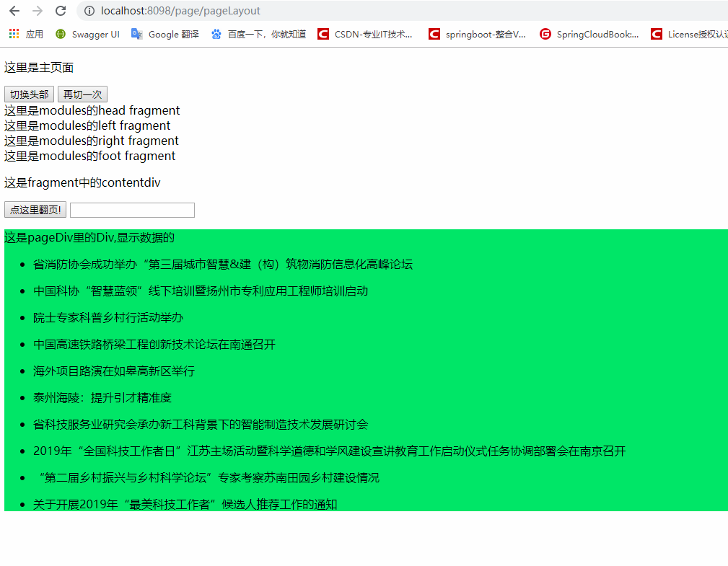Select list item 海外项目路演在如皋高新区举行
728x566 pixels.
114,371
